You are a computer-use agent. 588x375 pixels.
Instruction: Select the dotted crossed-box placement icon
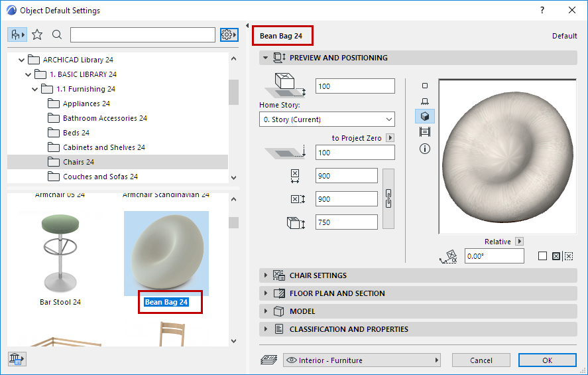pos(569,256)
